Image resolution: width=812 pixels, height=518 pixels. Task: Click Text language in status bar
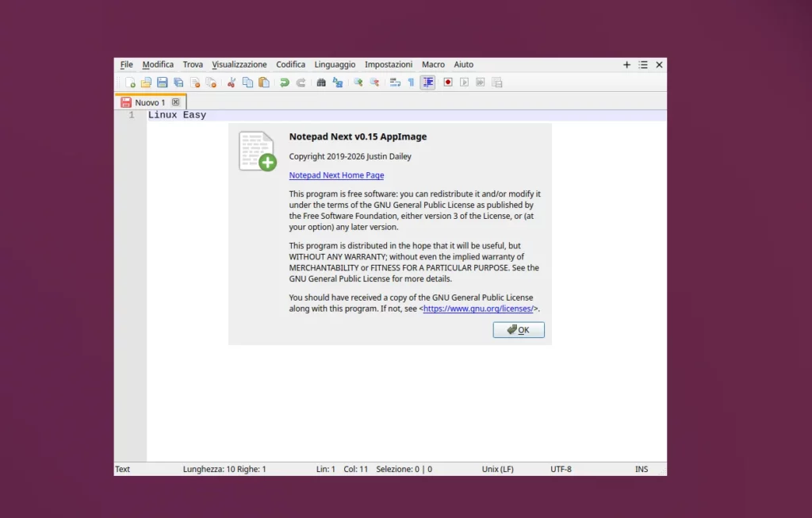123,470
